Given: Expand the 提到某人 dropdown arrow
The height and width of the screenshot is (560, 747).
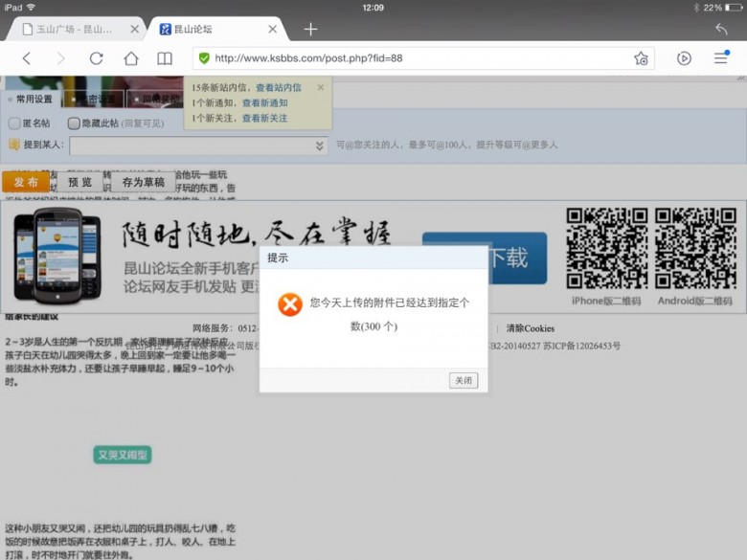Looking at the screenshot, I should (x=320, y=146).
